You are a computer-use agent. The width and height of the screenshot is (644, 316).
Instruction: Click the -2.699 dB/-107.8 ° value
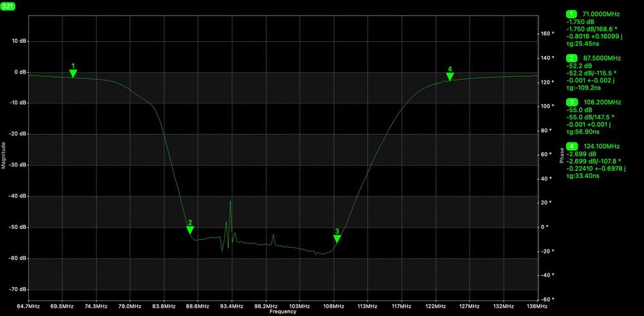[x=594, y=161]
